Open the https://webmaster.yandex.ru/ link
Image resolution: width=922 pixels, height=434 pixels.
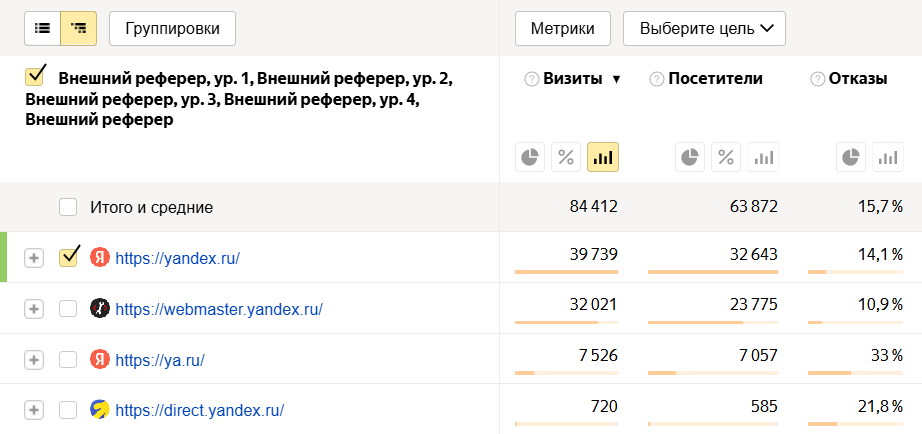219,309
